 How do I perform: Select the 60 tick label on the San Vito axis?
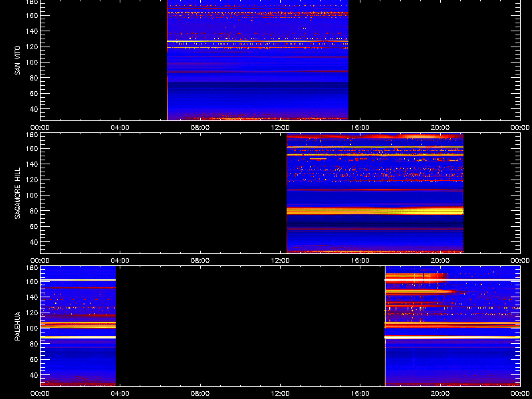pyautogui.click(x=34, y=94)
